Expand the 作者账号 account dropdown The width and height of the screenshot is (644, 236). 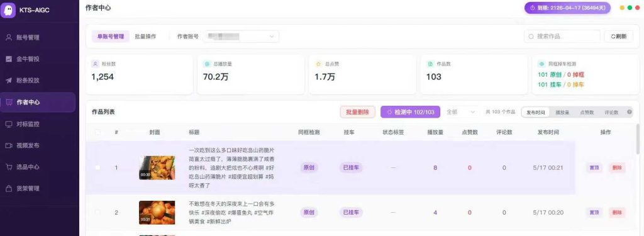click(x=241, y=36)
